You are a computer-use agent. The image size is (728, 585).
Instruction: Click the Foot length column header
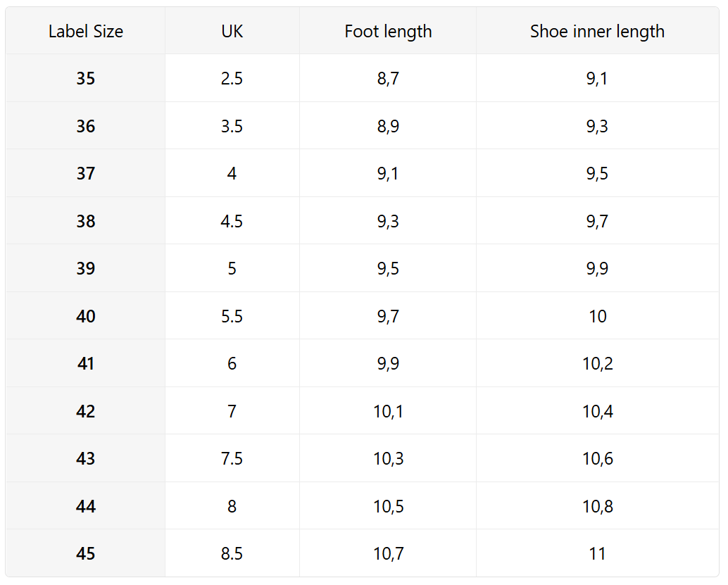pos(388,32)
